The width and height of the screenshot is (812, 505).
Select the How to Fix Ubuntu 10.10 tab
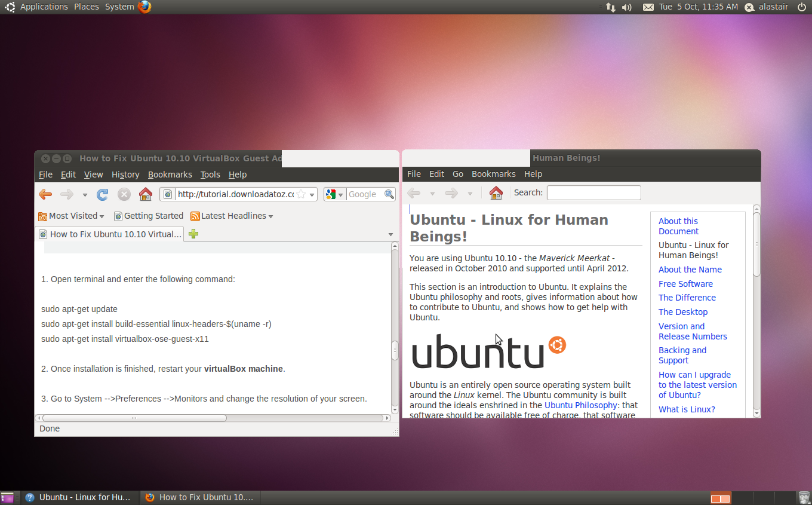click(110, 234)
